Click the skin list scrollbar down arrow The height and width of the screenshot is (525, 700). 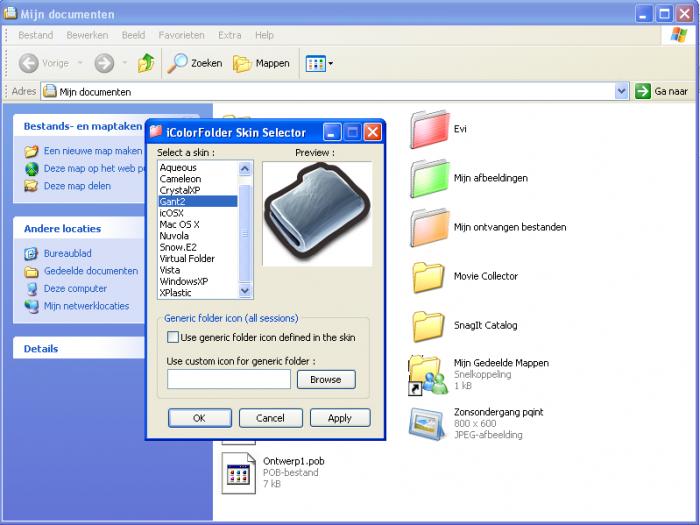pos(246,291)
